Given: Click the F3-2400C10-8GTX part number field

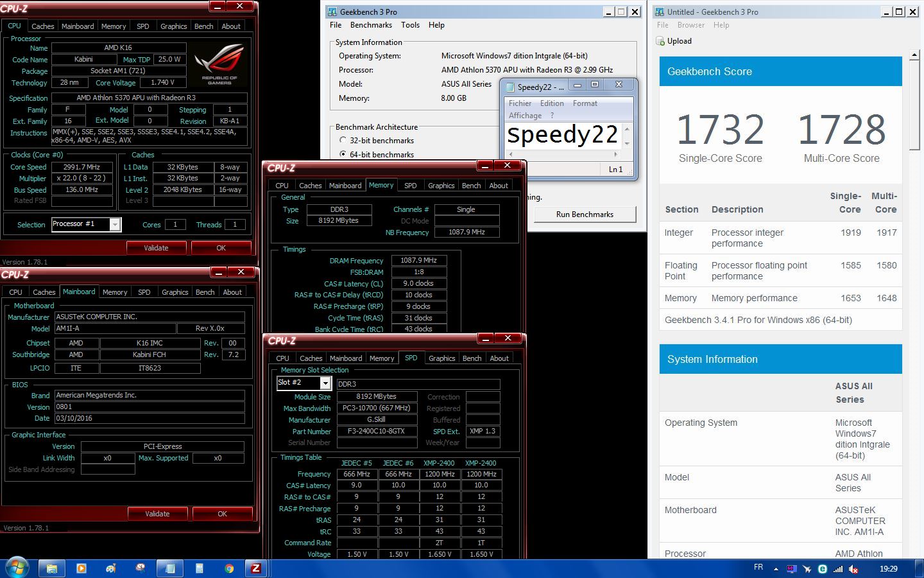Looking at the screenshot, I should (376, 432).
